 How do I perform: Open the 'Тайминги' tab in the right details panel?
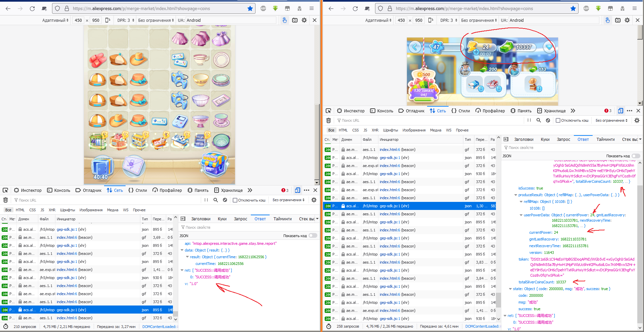pyautogui.click(x=605, y=139)
